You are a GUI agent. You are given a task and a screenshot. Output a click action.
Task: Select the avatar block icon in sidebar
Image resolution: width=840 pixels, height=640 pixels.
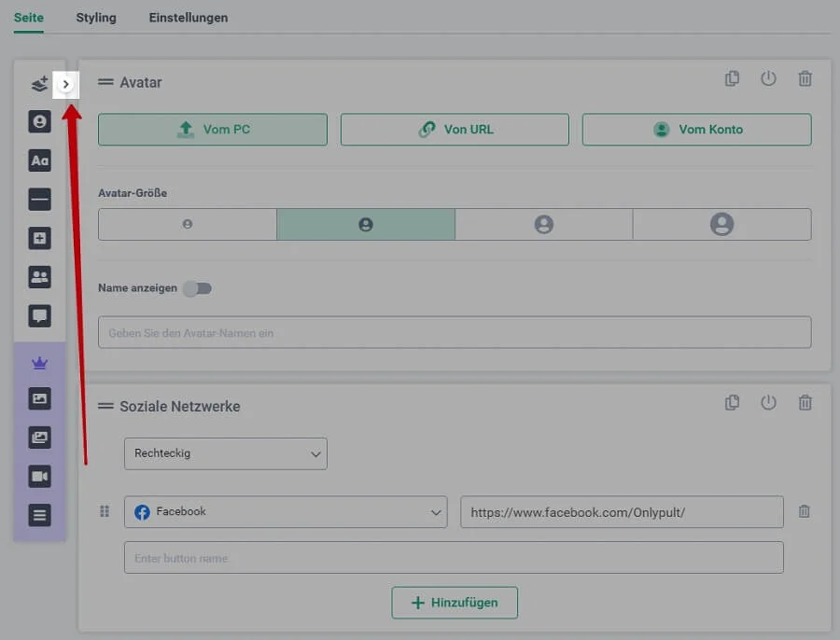point(39,122)
